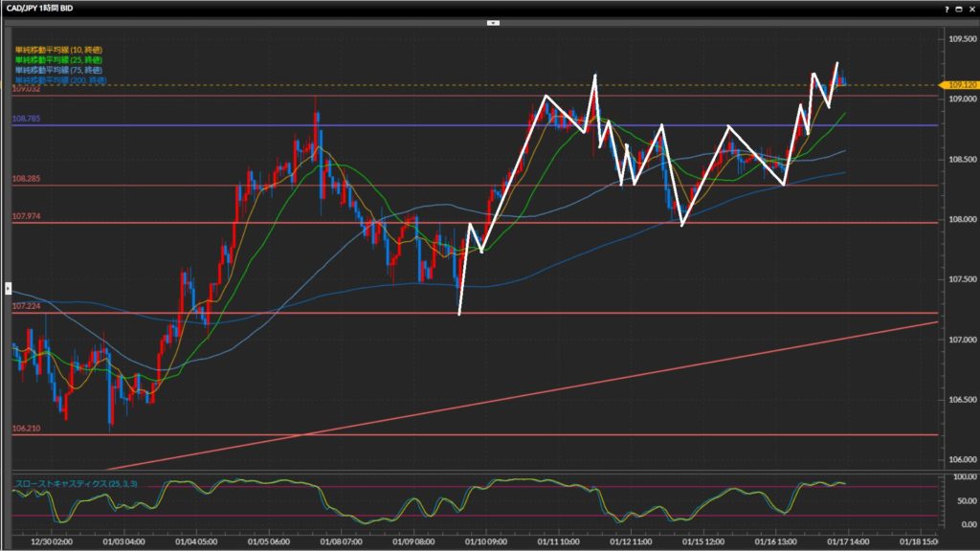This screenshot has width=980, height=551.
Task: Maximize the CAD/JPY chart window
Action: pos(959,8)
